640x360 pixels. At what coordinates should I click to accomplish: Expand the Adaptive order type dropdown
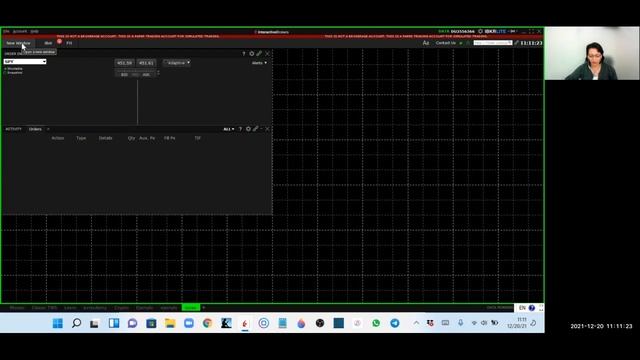(177, 63)
